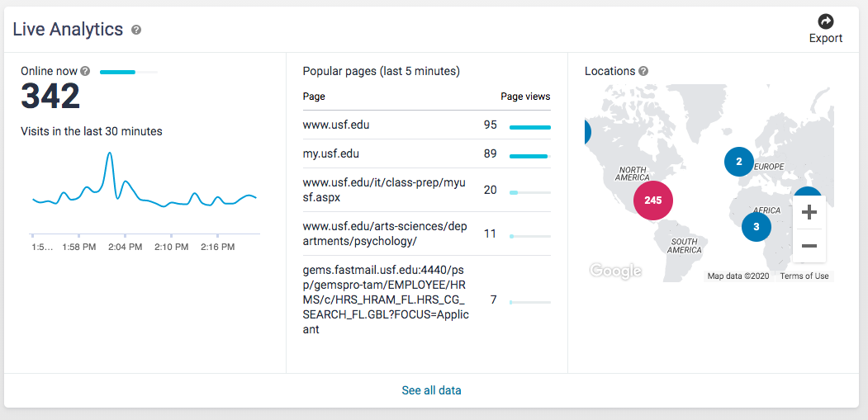Open help icon beside Live Analytics title
The height and width of the screenshot is (420, 868).
(136, 30)
